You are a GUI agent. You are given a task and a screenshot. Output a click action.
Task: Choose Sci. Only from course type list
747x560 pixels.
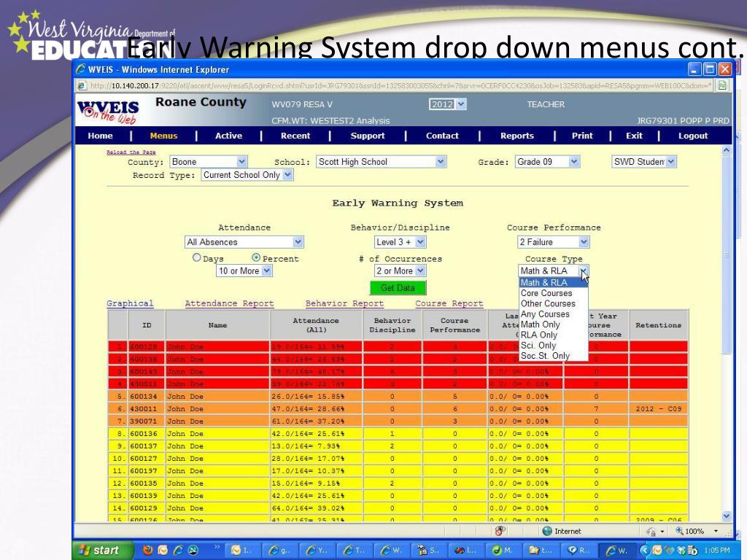[x=554, y=346]
